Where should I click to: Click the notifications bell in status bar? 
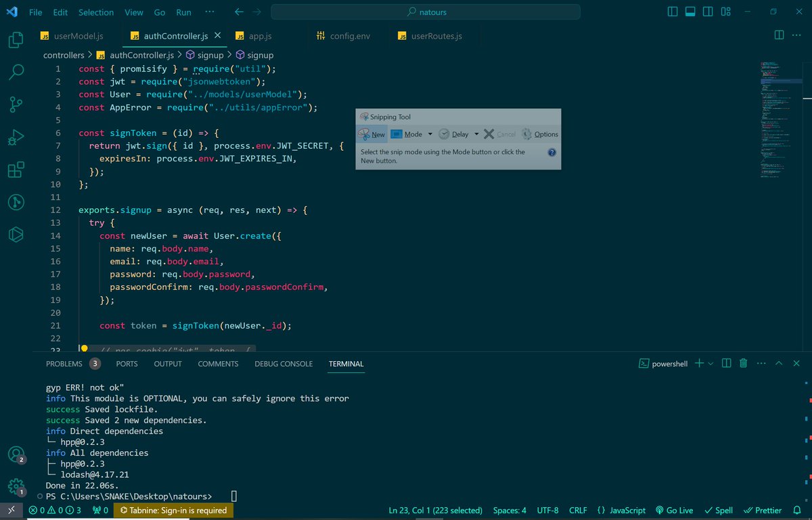pos(798,511)
